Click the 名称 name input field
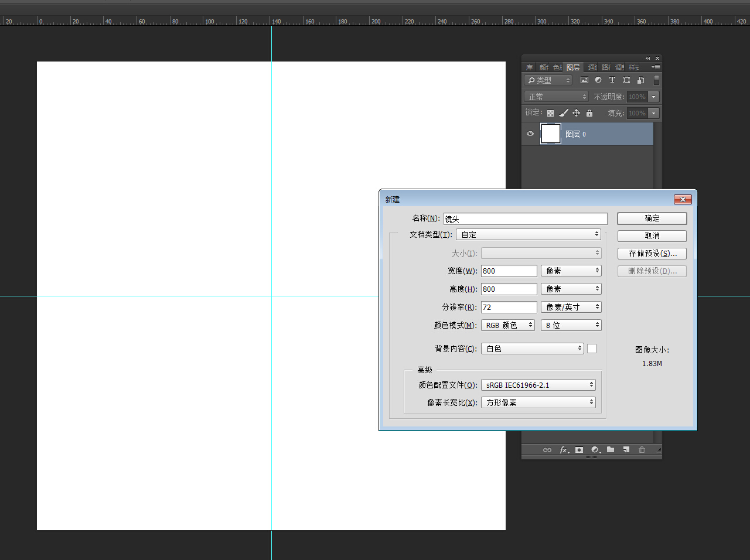This screenshot has width=750, height=560. [525, 218]
